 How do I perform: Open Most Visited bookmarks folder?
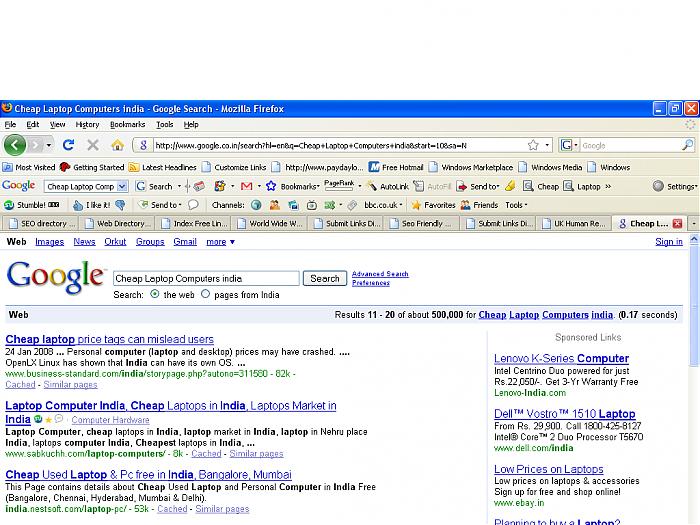coord(29,167)
